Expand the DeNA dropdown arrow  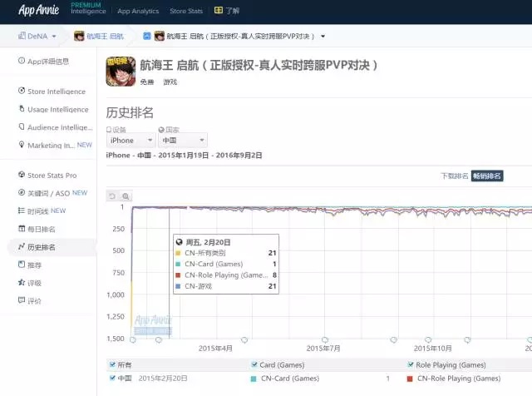pos(54,37)
